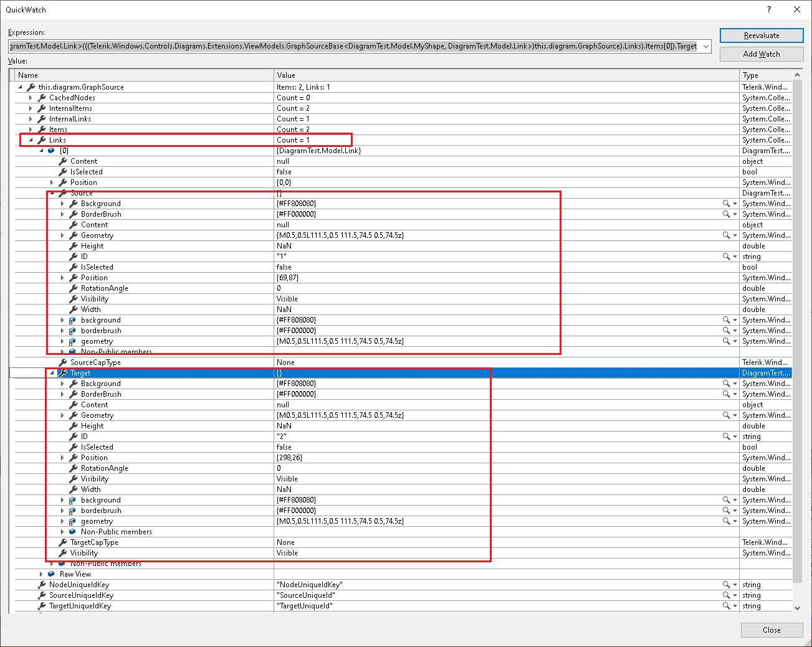Click magnifier icon on NodeUniqueIdKey row

coord(726,585)
